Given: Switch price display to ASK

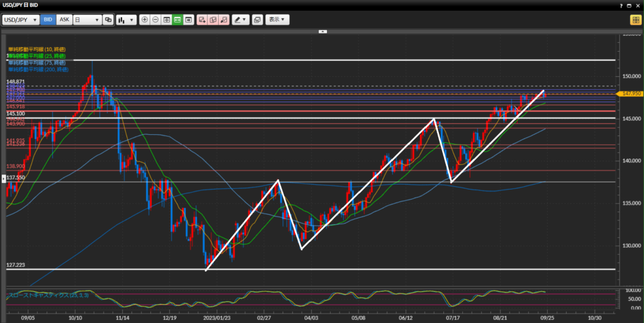Looking at the screenshot, I should pos(64,20).
